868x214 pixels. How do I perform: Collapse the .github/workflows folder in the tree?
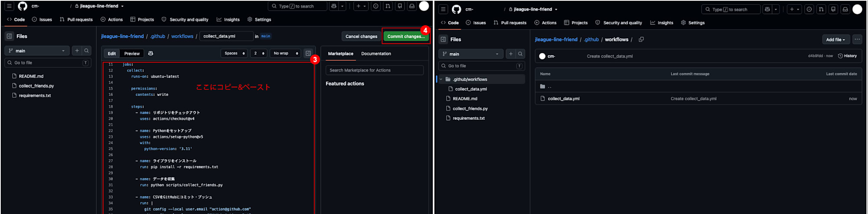441,79
